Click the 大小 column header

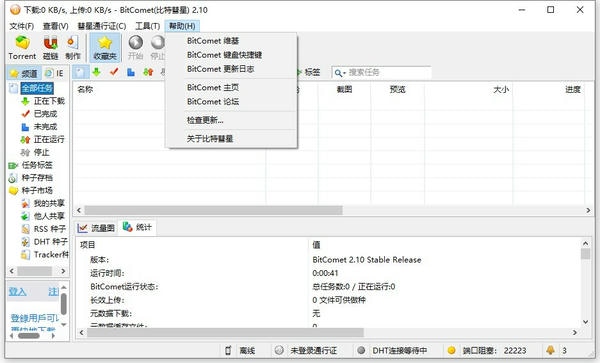501,89
